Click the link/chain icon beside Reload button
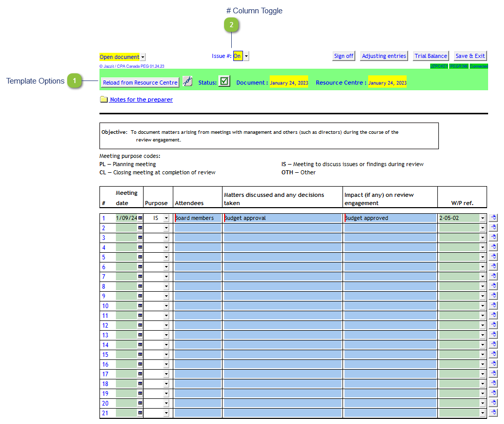 pyautogui.click(x=187, y=82)
